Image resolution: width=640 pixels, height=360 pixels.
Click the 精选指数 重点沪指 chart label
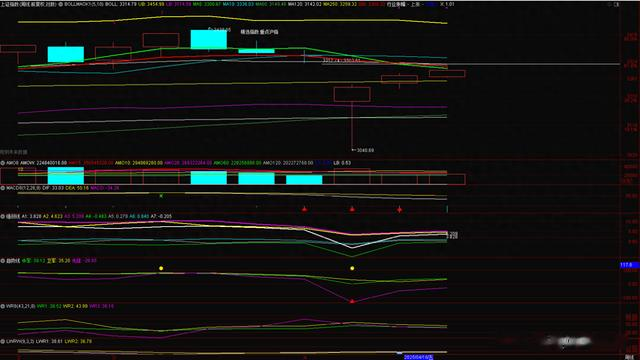[259, 32]
